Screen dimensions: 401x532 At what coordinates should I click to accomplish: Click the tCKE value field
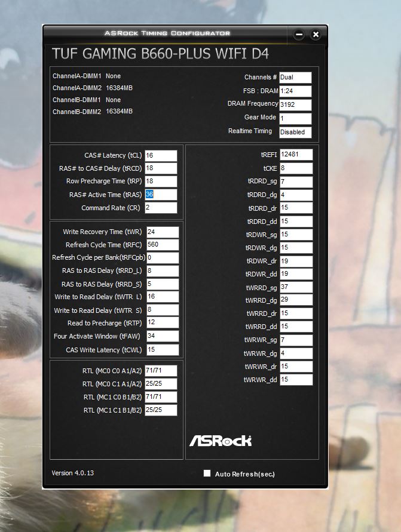[x=296, y=168]
